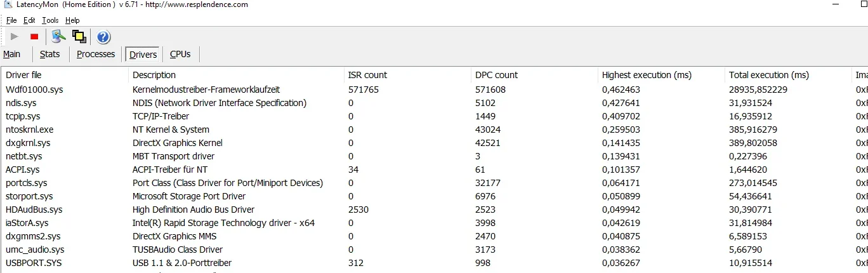This screenshot has height=273, width=868.
Task: Switch to the Main tab
Action: 12,55
